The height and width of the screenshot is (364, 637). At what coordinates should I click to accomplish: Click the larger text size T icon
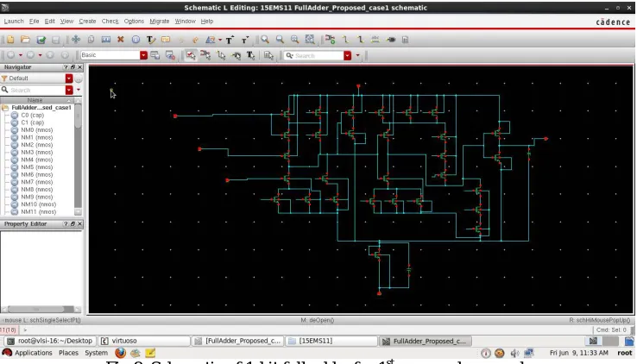(230, 40)
